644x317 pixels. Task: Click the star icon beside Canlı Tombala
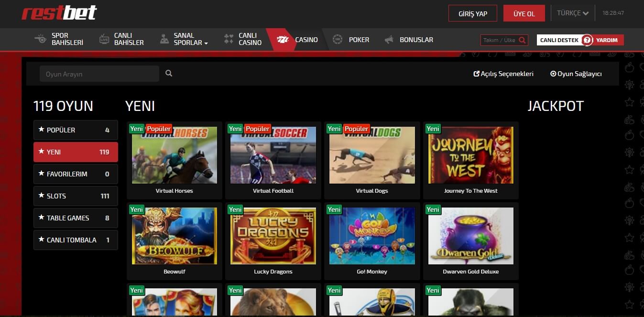pos(41,240)
